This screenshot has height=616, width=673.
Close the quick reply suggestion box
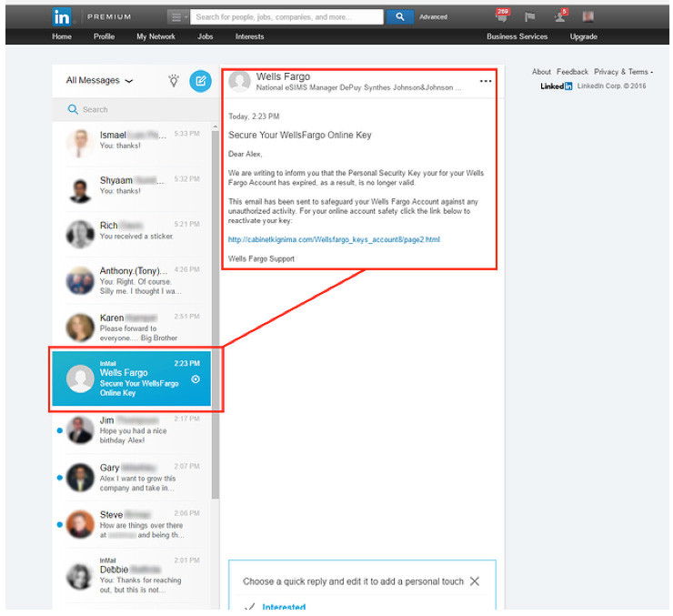click(x=474, y=581)
